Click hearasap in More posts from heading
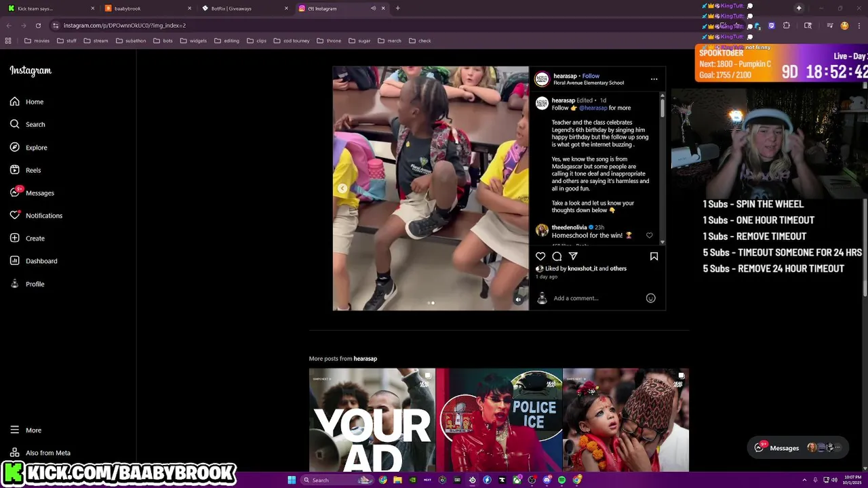 pyautogui.click(x=365, y=359)
